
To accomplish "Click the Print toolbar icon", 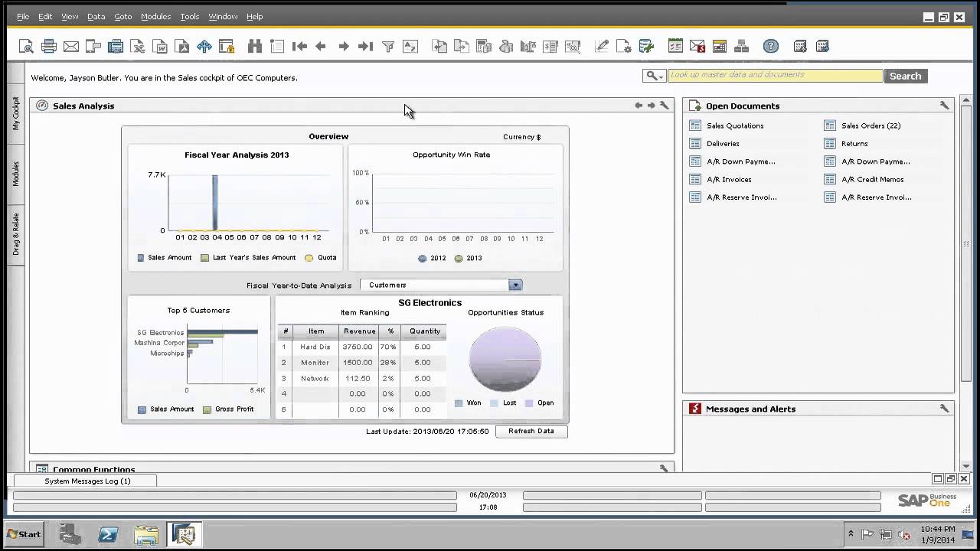I will 49,47.
